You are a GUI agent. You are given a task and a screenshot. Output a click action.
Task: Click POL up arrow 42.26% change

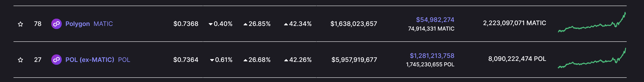pos(298,60)
